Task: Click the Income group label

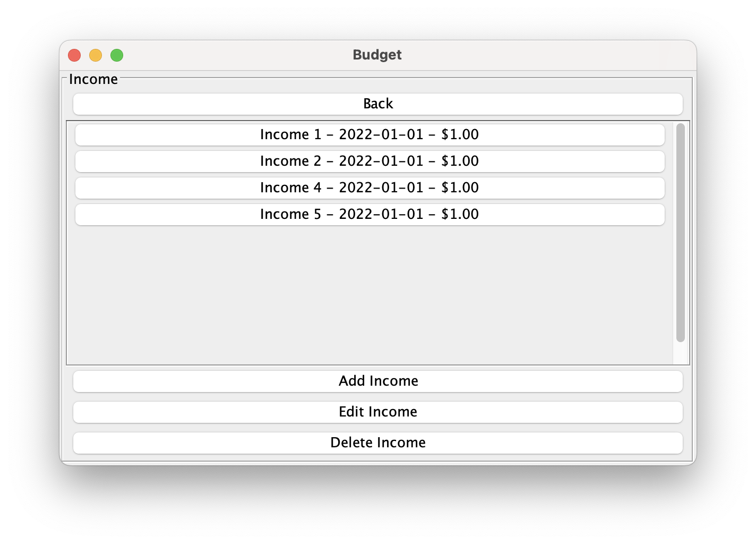Action: pos(93,79)
